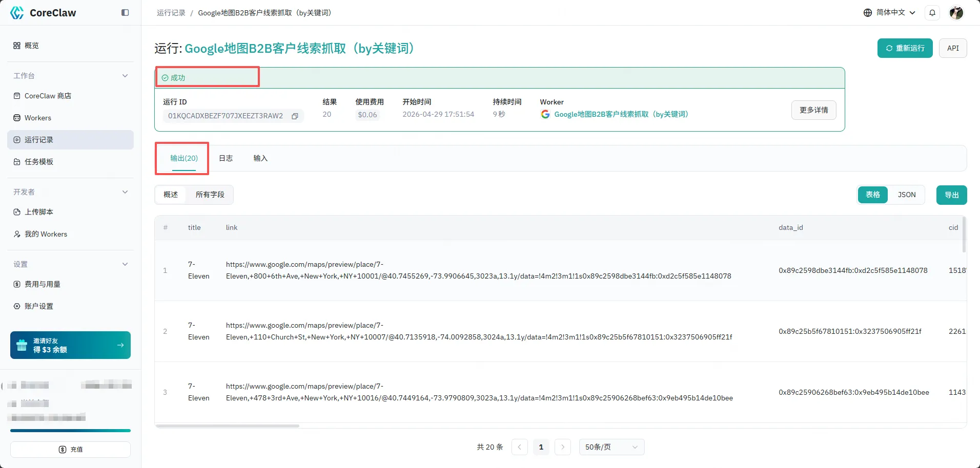Go to the next page arrow
980x468 pixels.
[x=563, y=447]
